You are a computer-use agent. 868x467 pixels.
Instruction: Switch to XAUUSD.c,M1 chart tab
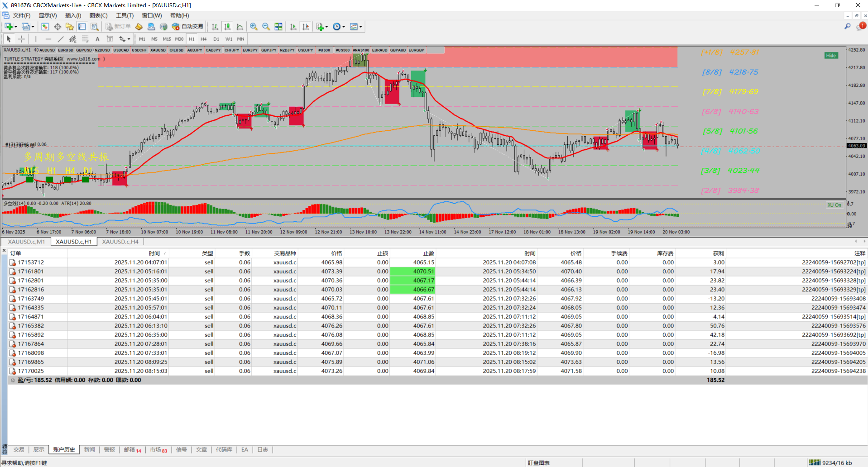(x=26, y=242)
